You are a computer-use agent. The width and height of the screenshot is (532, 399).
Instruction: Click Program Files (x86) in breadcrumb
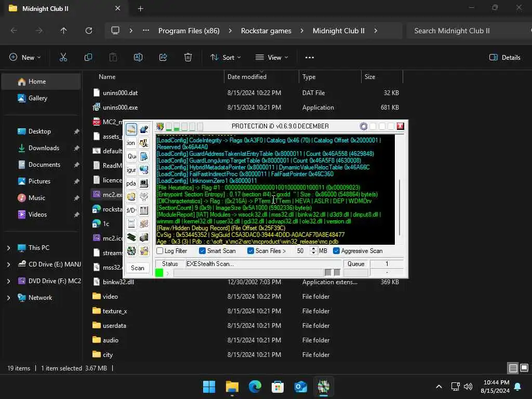pos(189,31)
